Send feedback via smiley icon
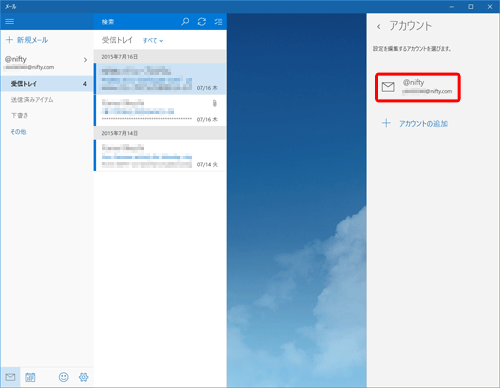Viewport: 500px width, 388px height. pos(63,377)
